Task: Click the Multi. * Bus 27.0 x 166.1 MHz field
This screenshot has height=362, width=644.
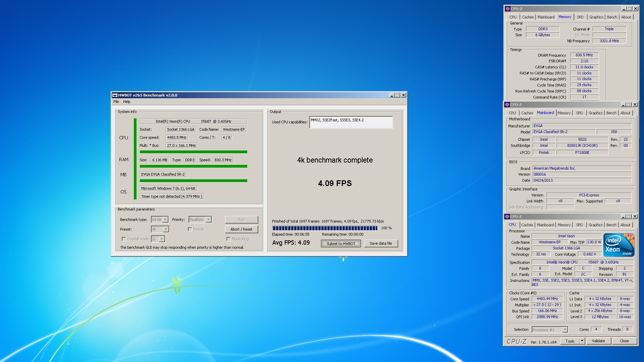Action: point(181,145)
